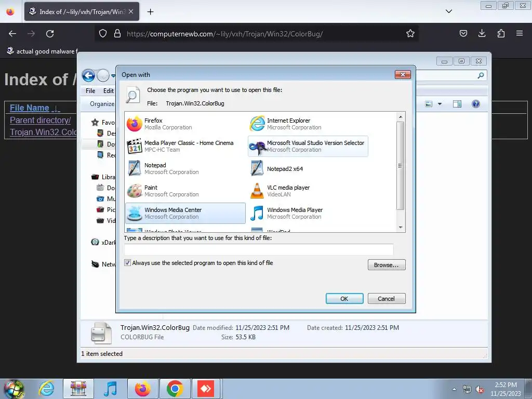Toggle the preview pane icon in Explorer

(x=457, y=104)
